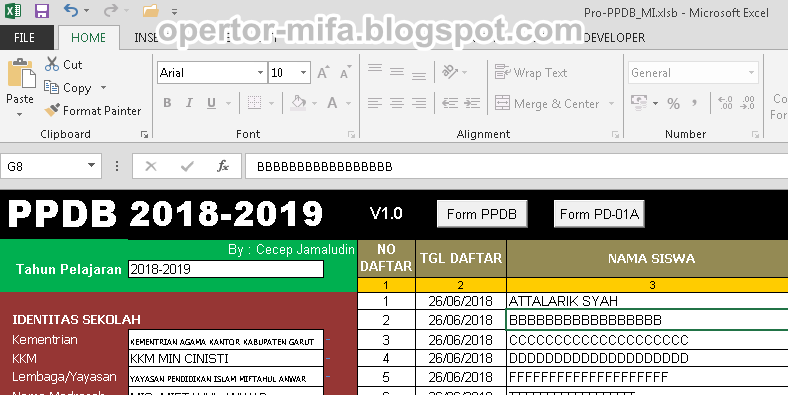788x395 pixels.
Task: Click the Tahun Pelajaran 2018-2019 field
Action: pyautogui.click(x=226, y=269)
